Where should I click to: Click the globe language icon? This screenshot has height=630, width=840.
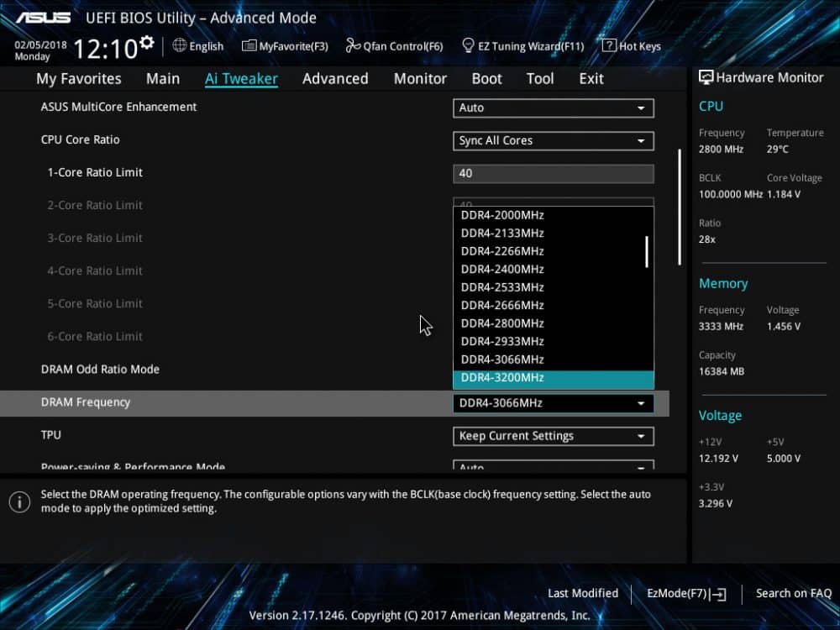coord(180,45)
